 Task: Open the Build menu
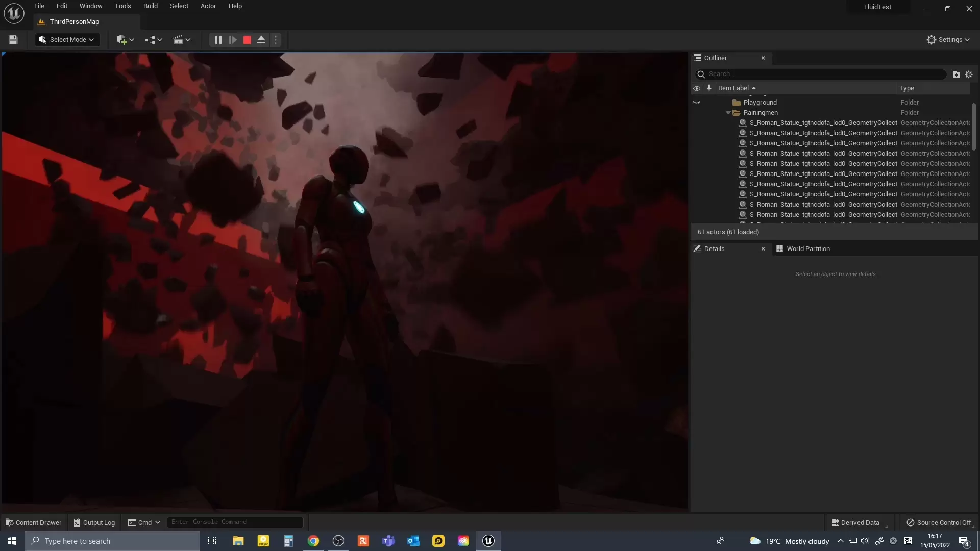point(150,6)
